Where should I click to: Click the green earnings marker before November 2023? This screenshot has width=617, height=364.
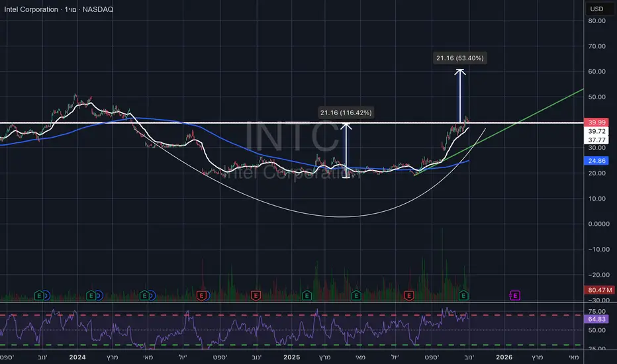(39, 295)
